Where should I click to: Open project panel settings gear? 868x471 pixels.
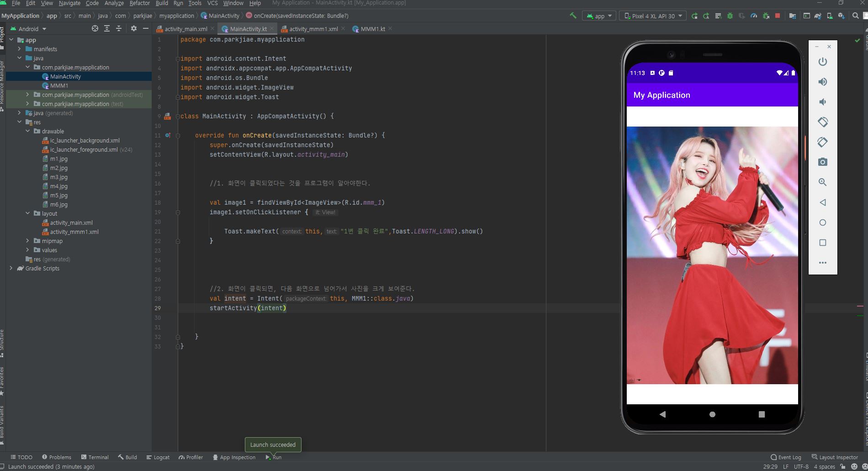(133, 28)
